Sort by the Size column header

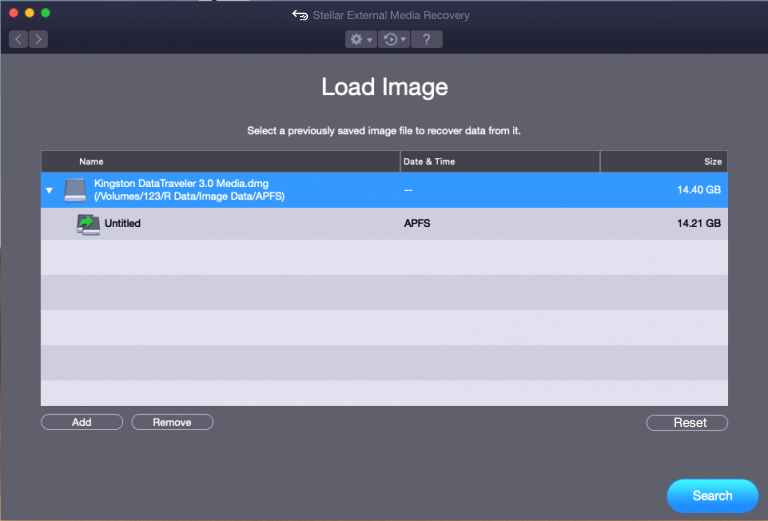pos(664,162)
